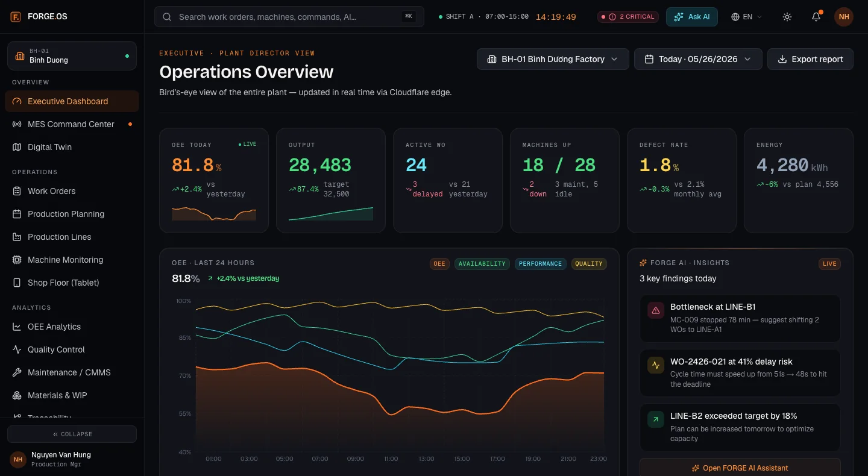Click the OEE Today 81.8% value

[x=197, y=165]
